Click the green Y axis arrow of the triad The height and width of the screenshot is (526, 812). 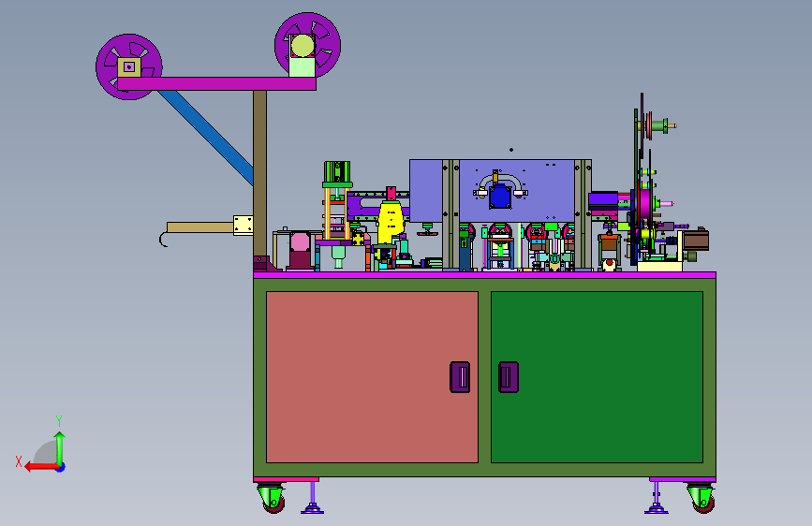[x=60, y=447]
